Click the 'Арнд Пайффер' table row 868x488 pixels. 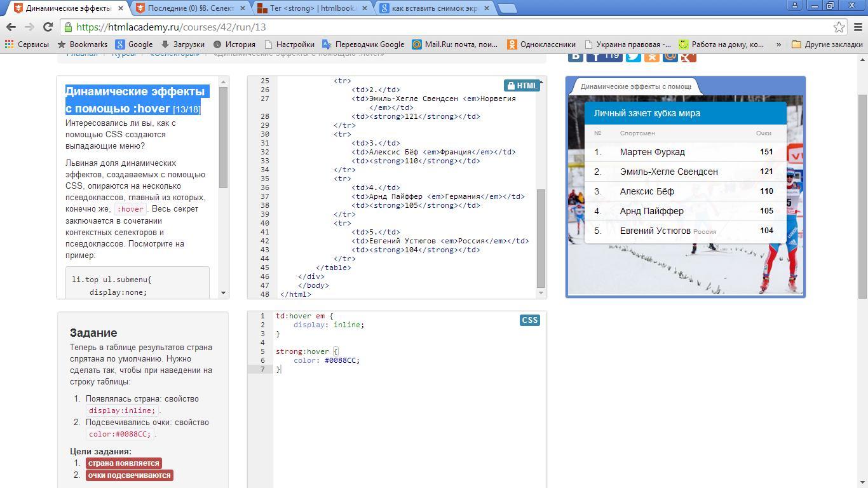tap(685, 211)
